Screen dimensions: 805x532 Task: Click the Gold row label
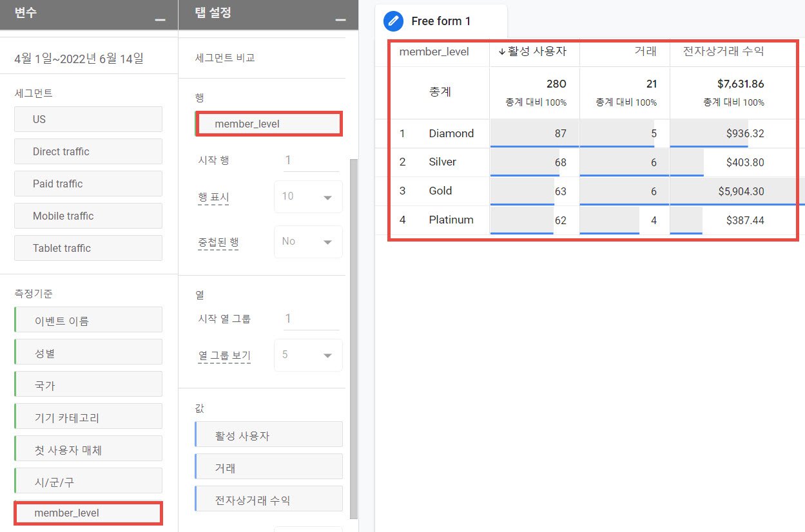[x=440, y=191]
